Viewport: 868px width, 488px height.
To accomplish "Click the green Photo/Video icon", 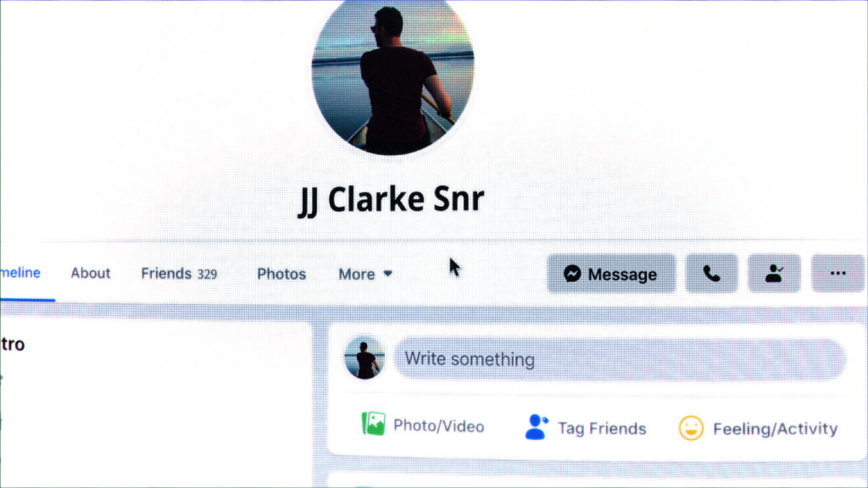I will pos(374,424).
